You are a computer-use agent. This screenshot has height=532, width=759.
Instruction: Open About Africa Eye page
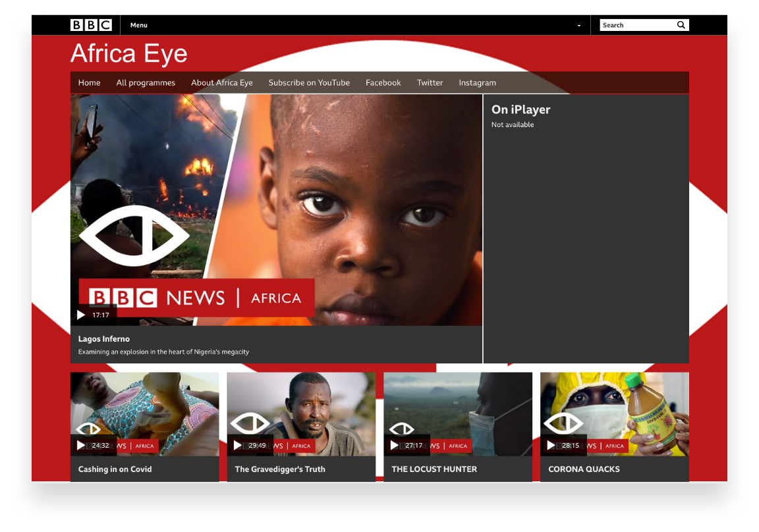pyautogui.click(x=221, y=83)
